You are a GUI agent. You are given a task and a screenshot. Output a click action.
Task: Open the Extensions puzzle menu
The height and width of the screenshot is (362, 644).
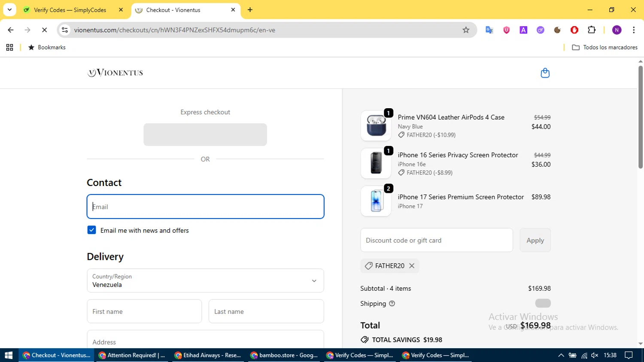[592, 30]
